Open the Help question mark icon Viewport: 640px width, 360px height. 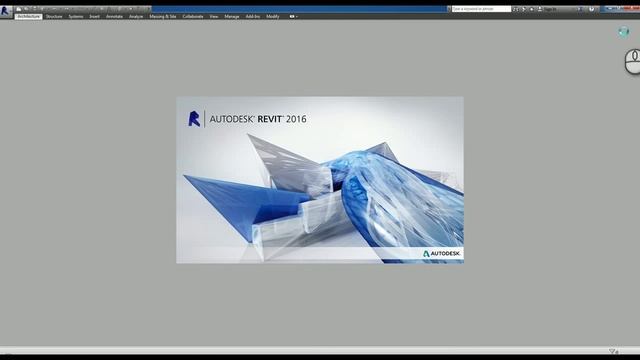point(591,9)
